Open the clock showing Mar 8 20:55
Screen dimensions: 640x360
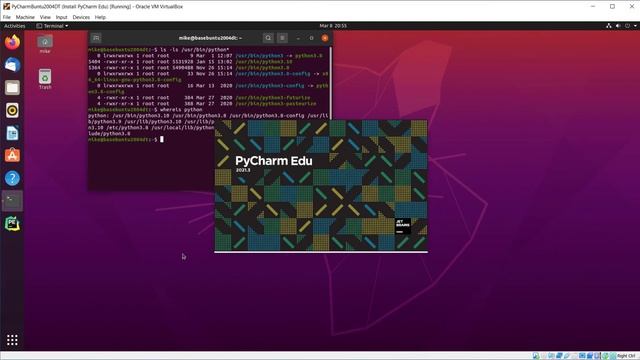[x=333, y=26]
